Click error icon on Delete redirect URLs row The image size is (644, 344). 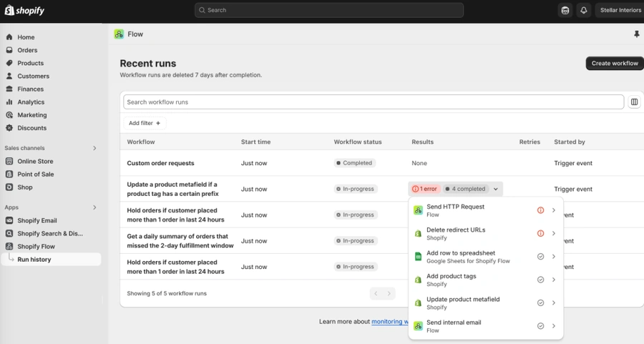[540, 233]
